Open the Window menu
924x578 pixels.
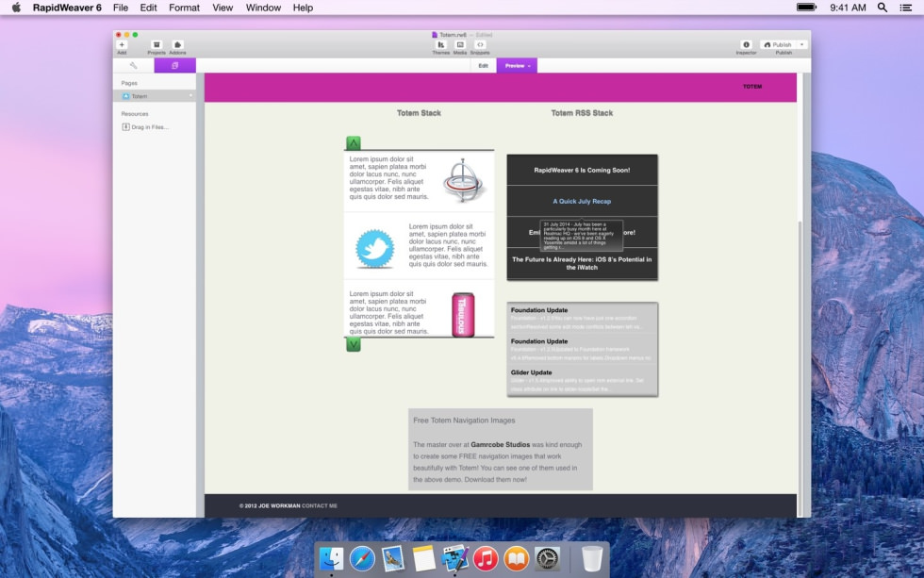tap(263, 8)
